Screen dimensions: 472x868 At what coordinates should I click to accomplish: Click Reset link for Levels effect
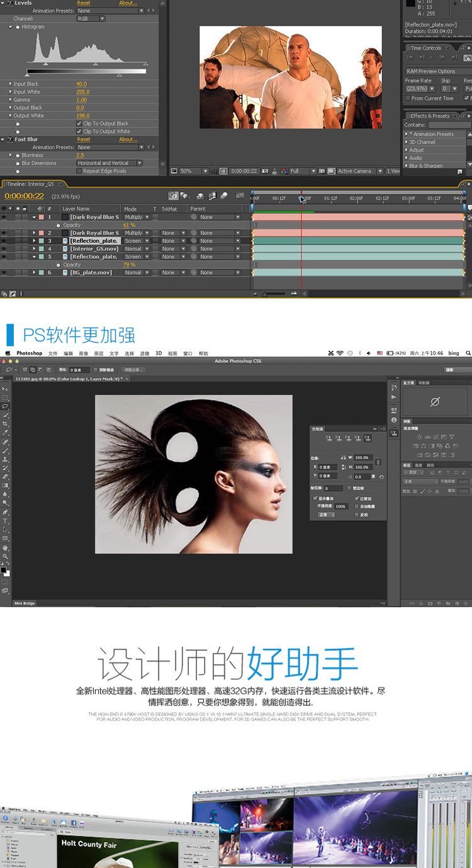84,3
